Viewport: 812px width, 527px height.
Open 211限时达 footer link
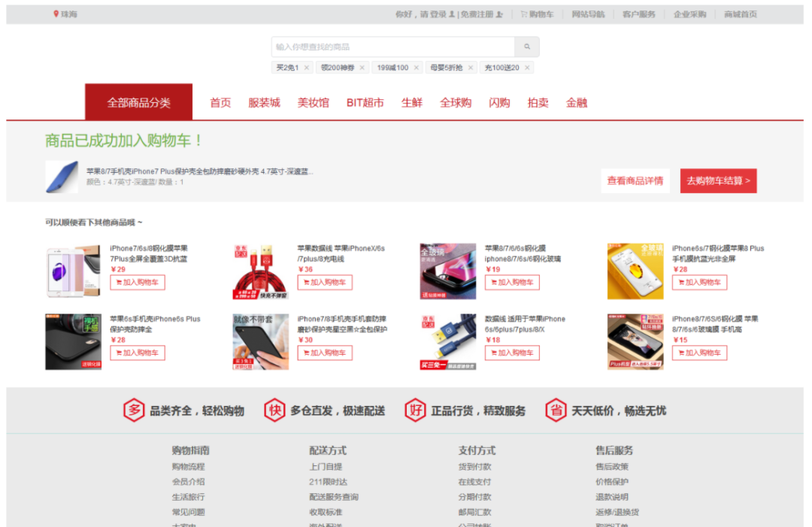329,481
